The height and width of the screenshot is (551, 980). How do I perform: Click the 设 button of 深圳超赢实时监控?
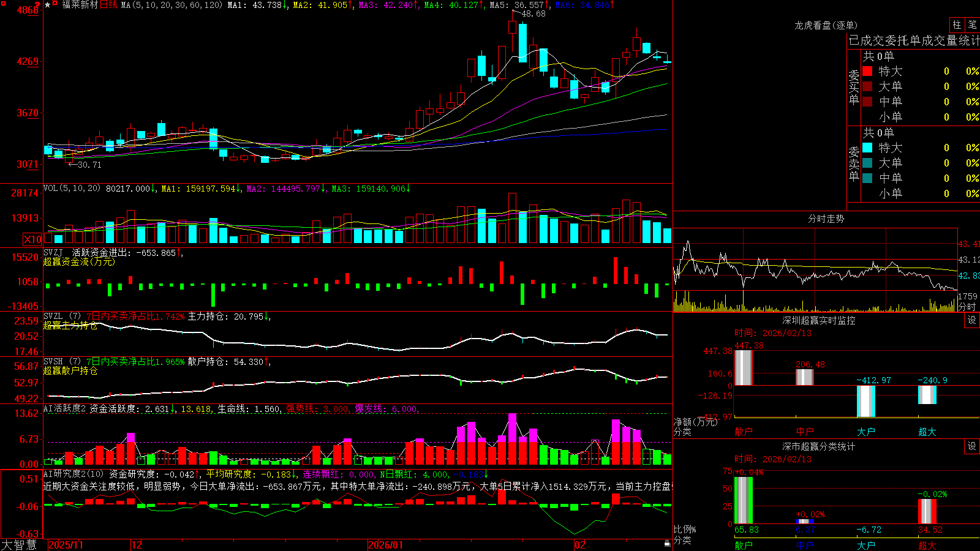click(972, 320)
